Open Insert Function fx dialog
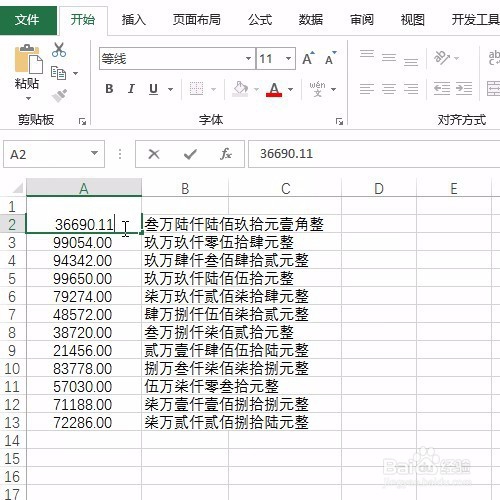Image resolution: width=500 pixels, height=500 pixels. (226, 154)
